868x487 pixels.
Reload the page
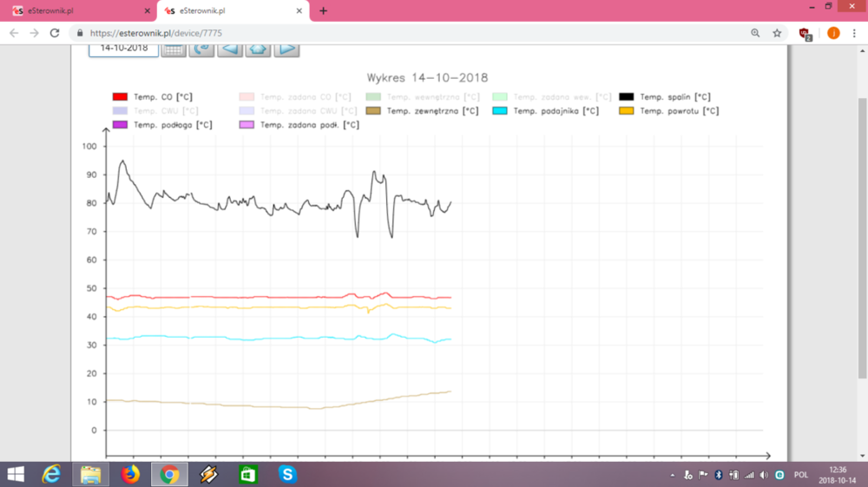click(x=55, y=33)
